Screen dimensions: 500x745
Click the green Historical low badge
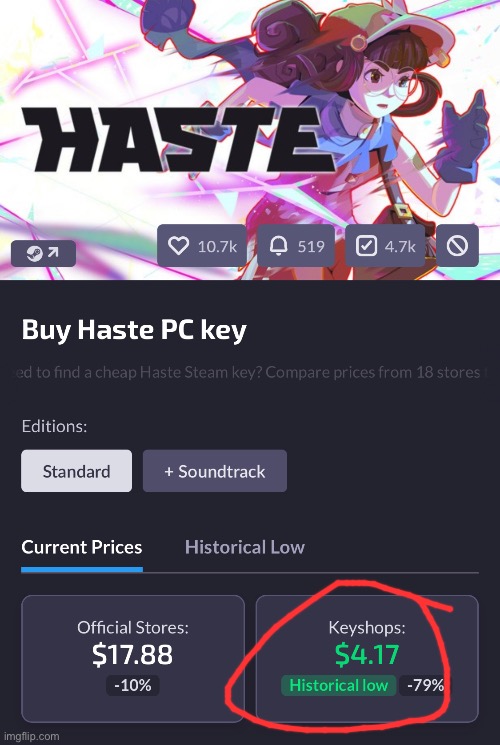click(338, 686)
